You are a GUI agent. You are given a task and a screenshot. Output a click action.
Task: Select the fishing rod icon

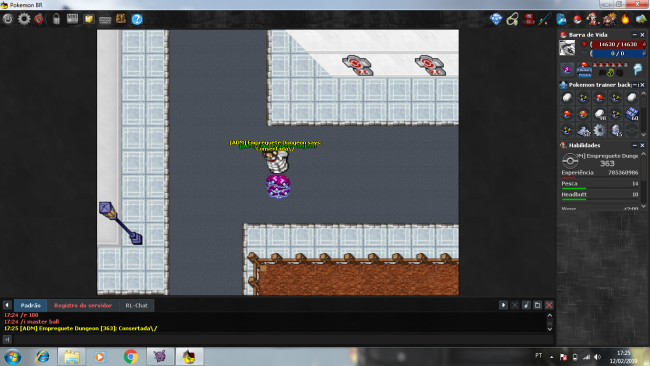pyautogui.click(x=544, y=19)
